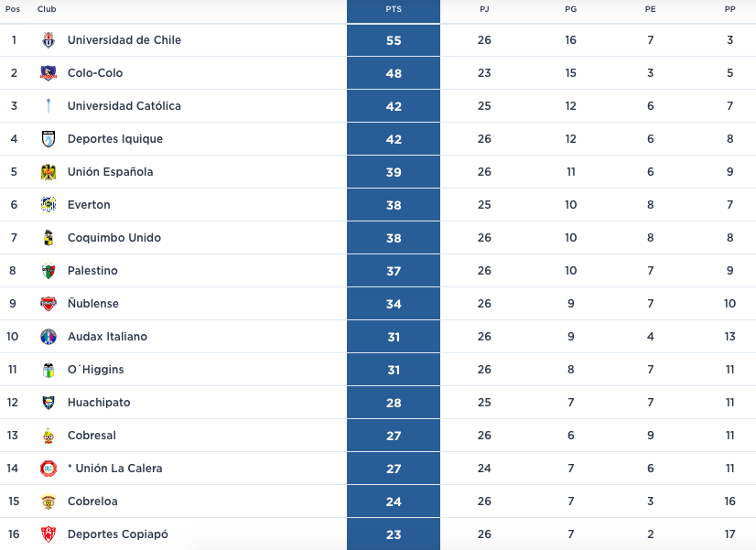756x550 pixels.
Task: Click the Ñublense club crest
Action: click(49, 304)
